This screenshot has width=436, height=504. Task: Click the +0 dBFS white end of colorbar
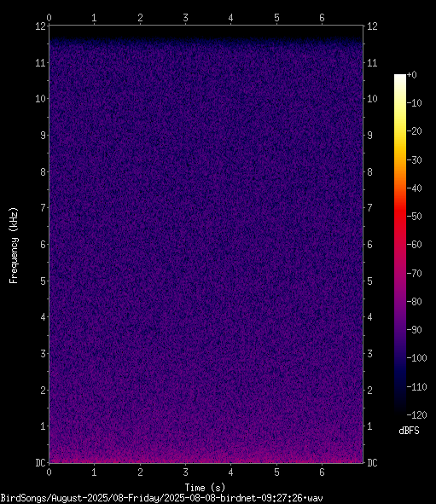(x=400, y=77)
